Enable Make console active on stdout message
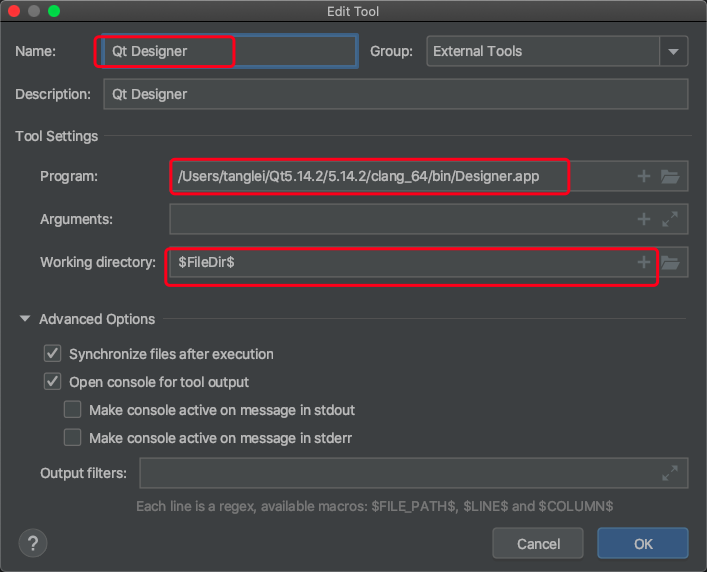This screenshot has height=572, width=707. (72, 410)
